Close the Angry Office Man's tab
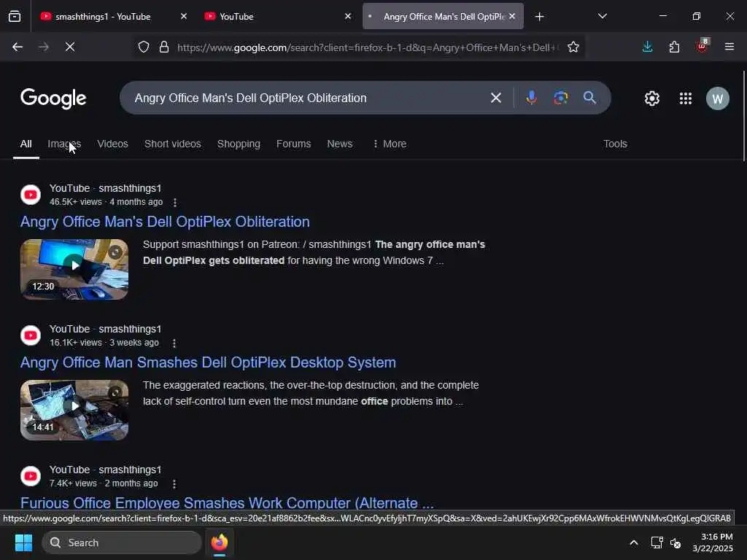 coord(512,16)
